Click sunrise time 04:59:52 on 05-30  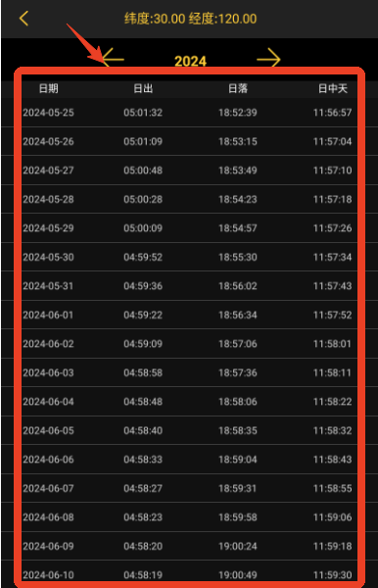[143, 257]
